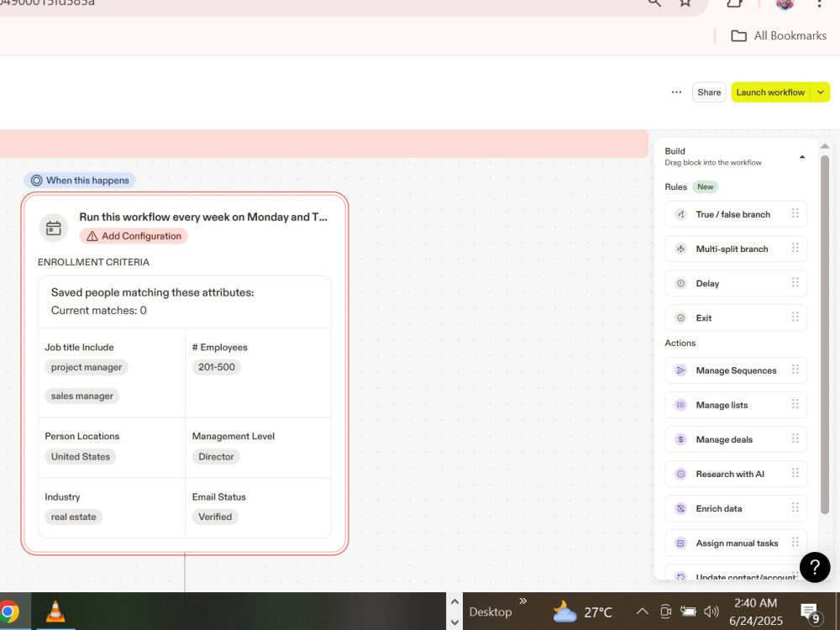Expand the Launch workflow dropdown arrow

[x=820, y=92]
